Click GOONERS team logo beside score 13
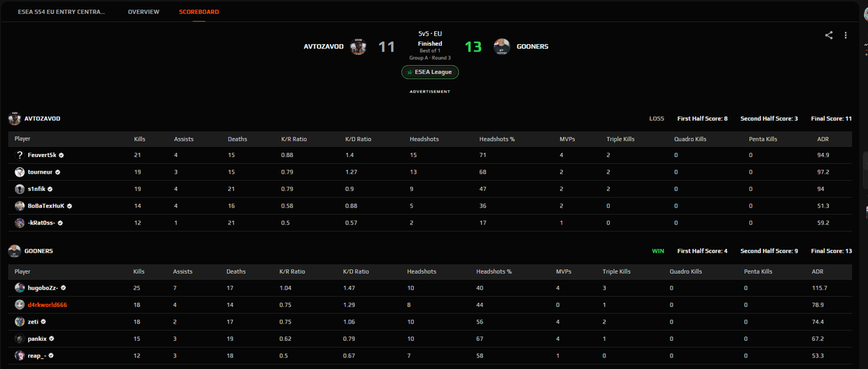868x369 pixels. 501,46
